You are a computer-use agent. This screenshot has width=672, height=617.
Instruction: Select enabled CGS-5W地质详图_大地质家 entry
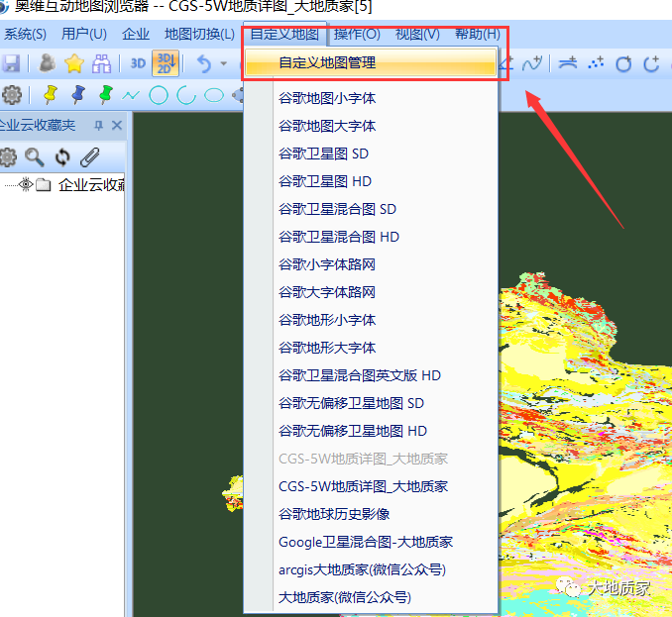point(371,486)
